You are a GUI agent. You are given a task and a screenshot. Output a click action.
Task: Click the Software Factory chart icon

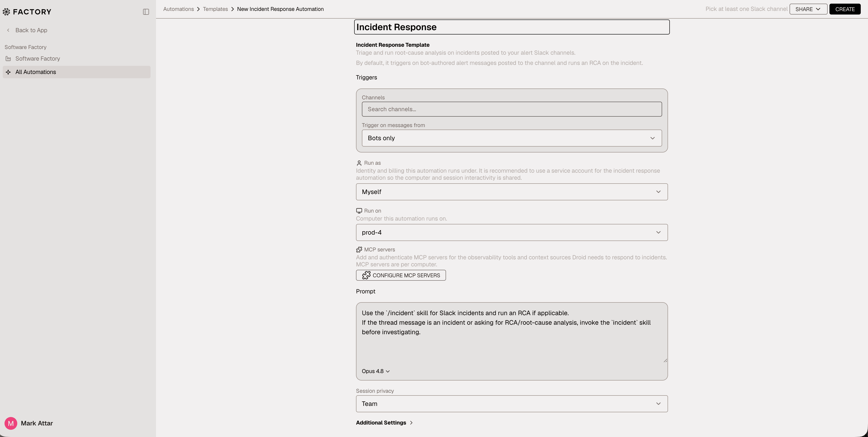pyautogui.click(x=8, y=59)
